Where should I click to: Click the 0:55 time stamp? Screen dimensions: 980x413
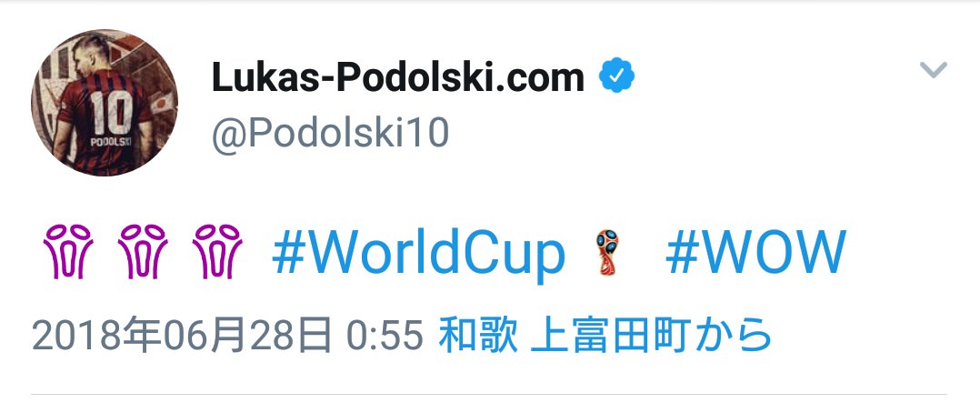tap(385, 336)
